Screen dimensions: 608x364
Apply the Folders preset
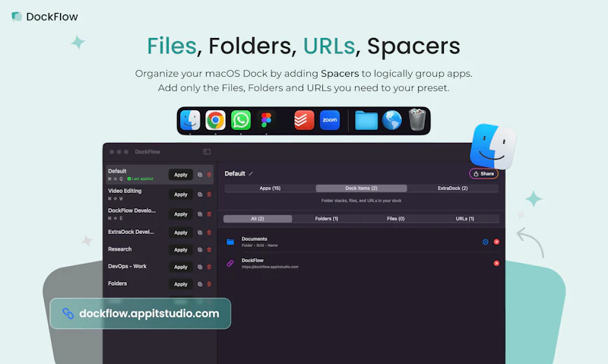tap(181, 284)
